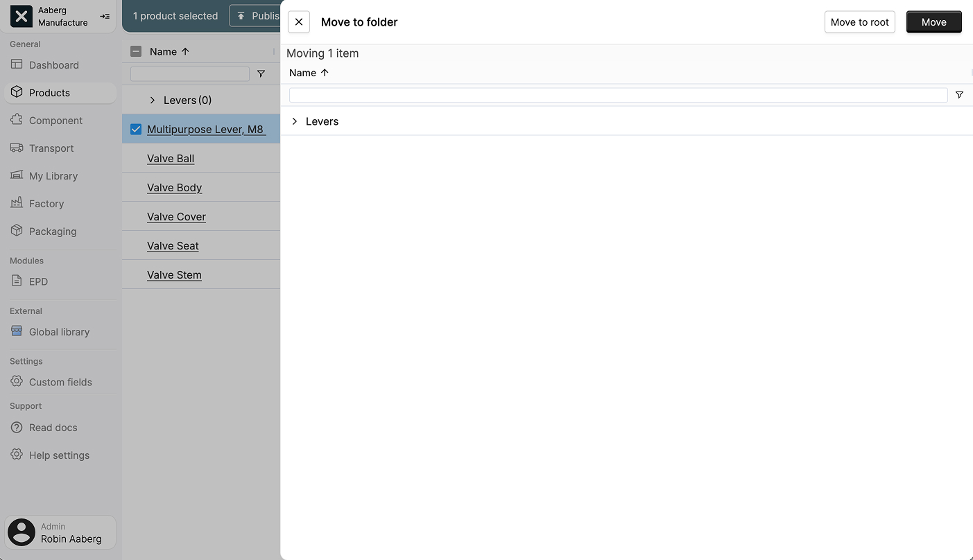Open the Dashboard section
This screenshot has height=560, width=973.
point(53,64)
